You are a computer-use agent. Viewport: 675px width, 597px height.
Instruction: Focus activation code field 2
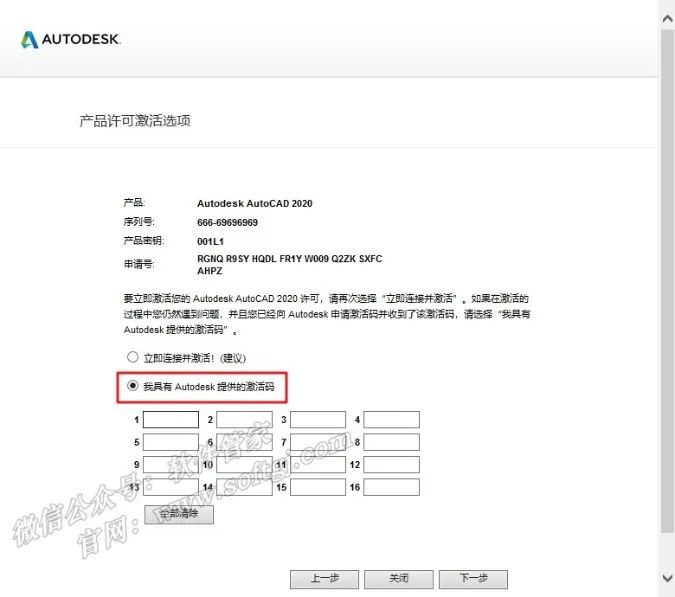(245, 420)
